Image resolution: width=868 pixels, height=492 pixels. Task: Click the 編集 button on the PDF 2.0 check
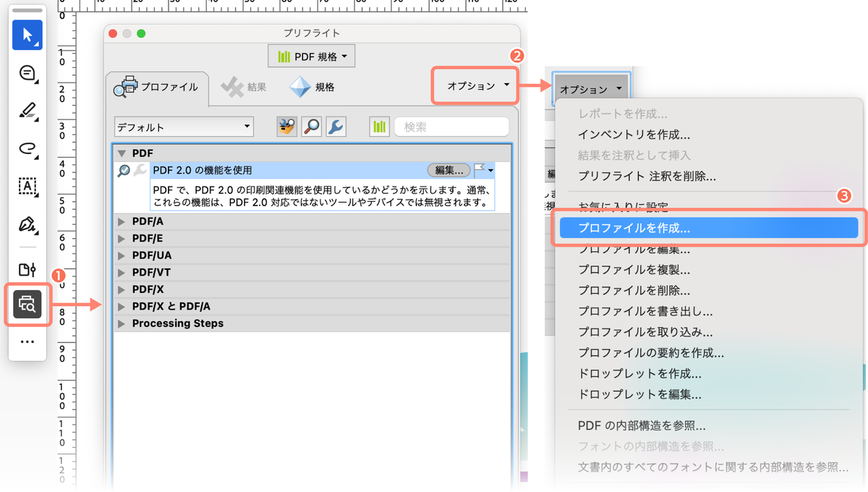(448, 170)
